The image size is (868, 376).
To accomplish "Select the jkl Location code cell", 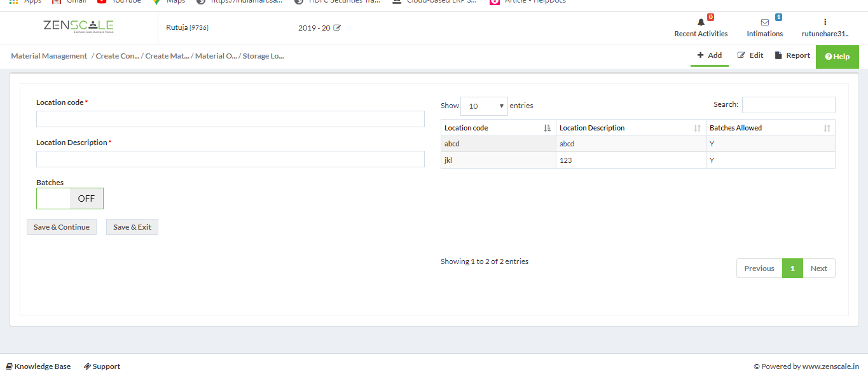I will (x=498, y=160).
